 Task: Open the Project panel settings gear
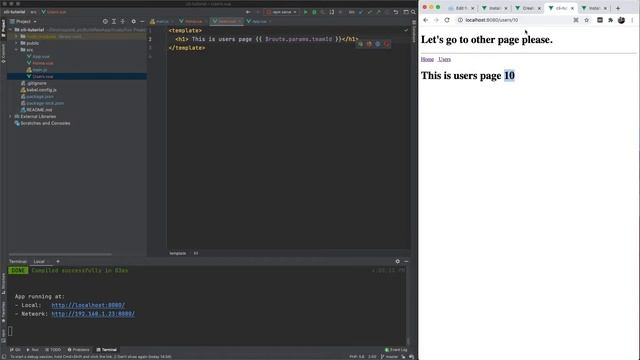133,21
